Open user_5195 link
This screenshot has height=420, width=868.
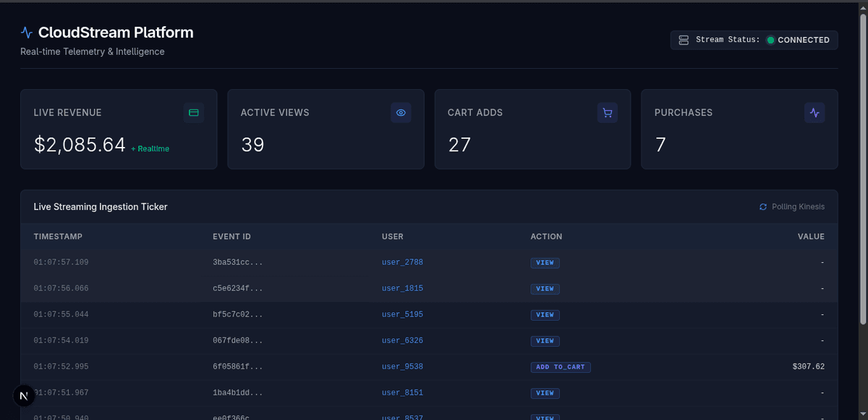point(402,314)
